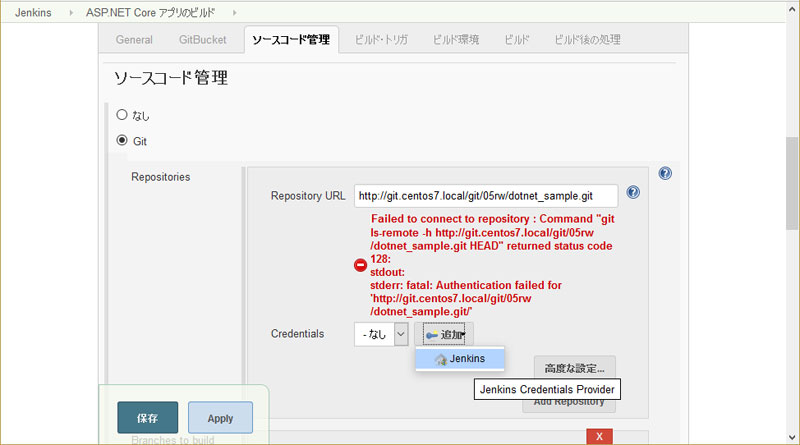Click the 保存 save button
The height and width of the screenshot is (445, 800).
(x=147, y=418)
